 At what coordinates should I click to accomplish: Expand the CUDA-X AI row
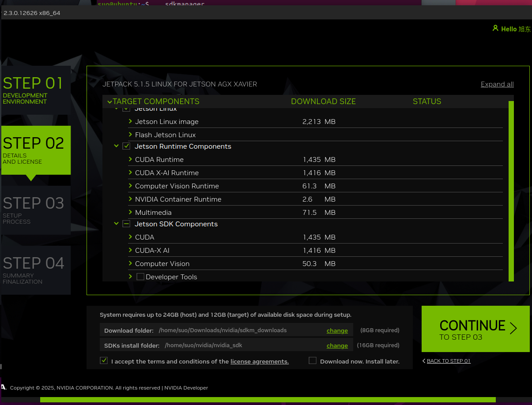click(x=131, y=250)
